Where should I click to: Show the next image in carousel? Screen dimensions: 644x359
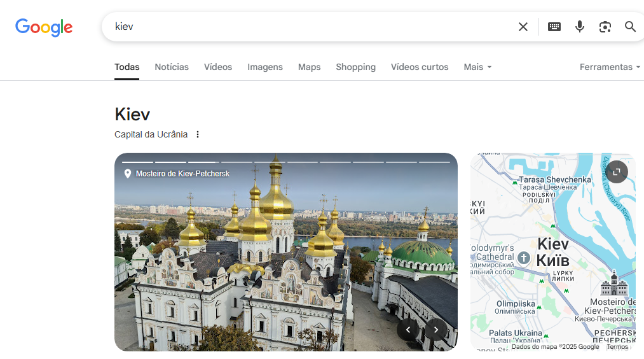(435, 329)
